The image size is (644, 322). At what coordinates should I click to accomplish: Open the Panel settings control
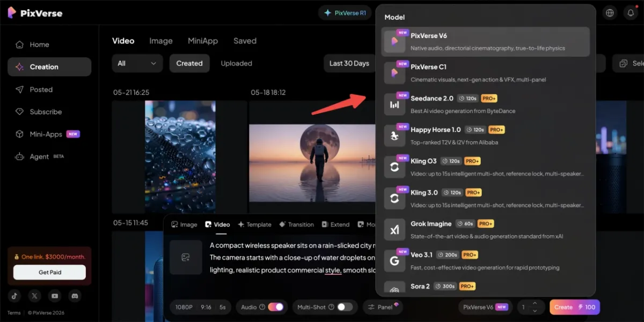pos(384,307)
